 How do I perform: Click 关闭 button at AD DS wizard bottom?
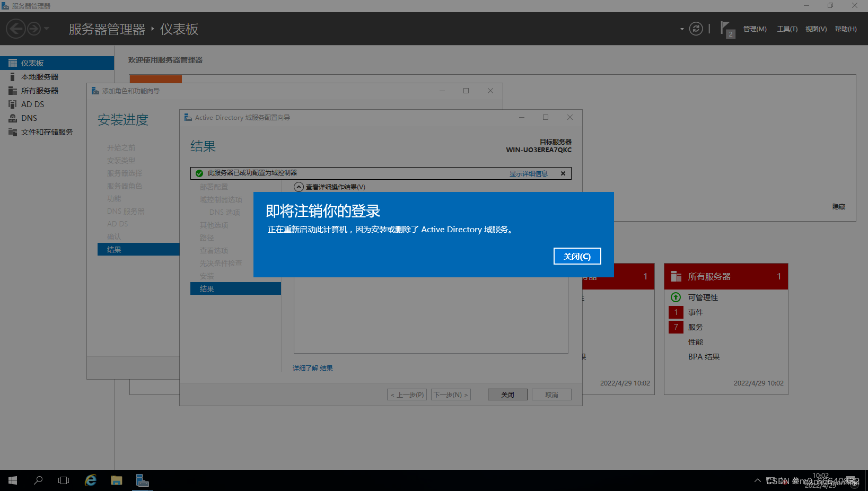point(507,394)
